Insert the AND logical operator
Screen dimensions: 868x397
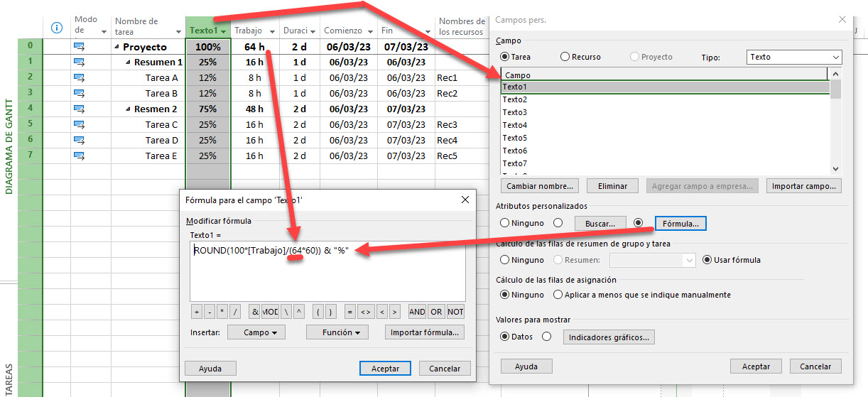coord(417,312)
